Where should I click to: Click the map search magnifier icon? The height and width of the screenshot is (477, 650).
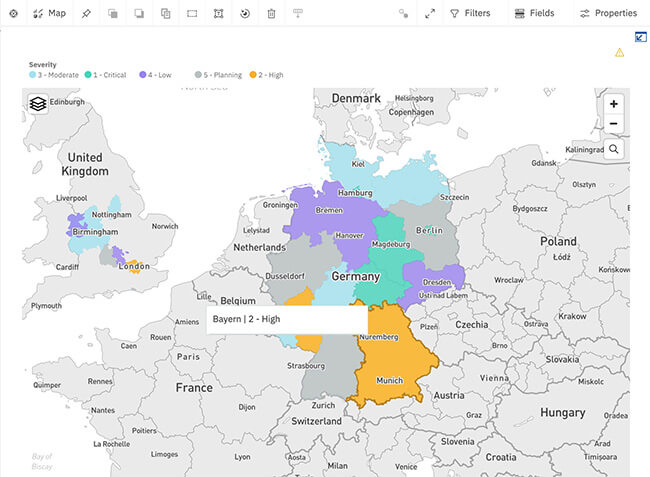click(x=613, y=149)
